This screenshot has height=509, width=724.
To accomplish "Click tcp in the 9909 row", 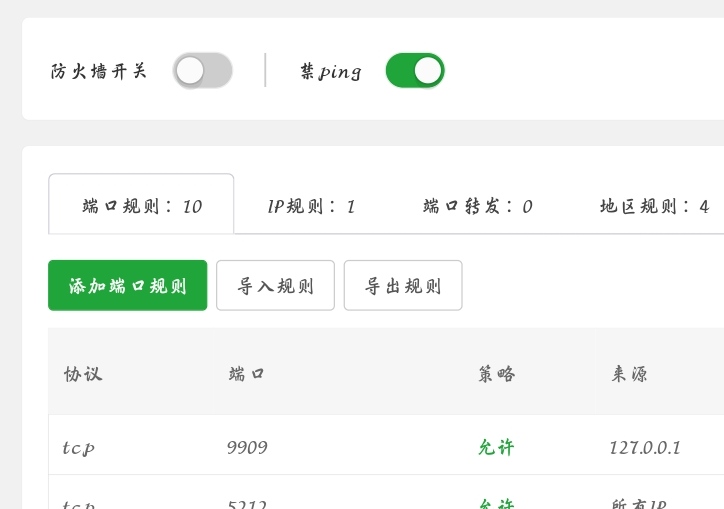I will pos(78,447).
